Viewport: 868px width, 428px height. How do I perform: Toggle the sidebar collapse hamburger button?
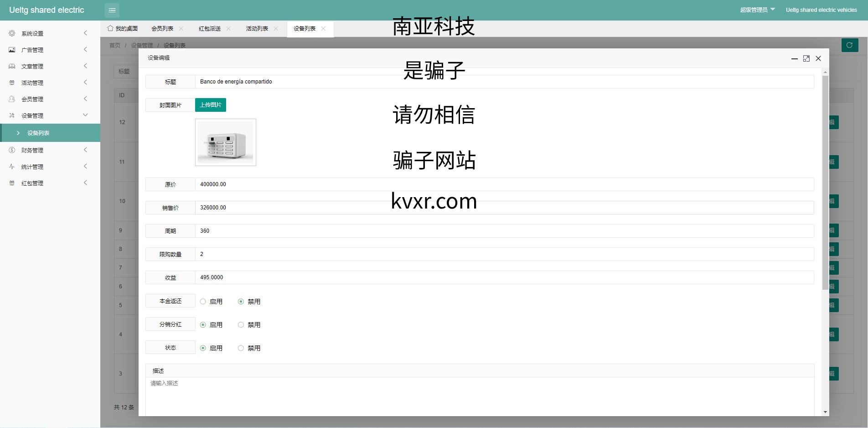(x=112, y=10)
